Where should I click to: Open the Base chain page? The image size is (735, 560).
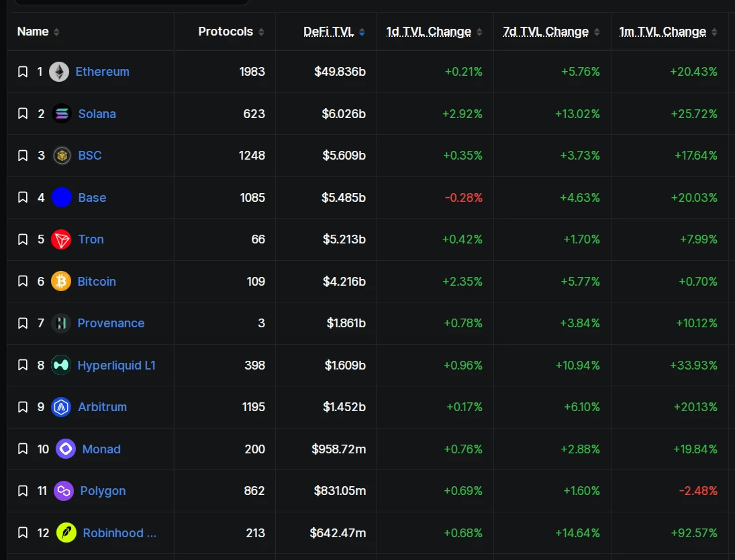(x=93, y=198)
